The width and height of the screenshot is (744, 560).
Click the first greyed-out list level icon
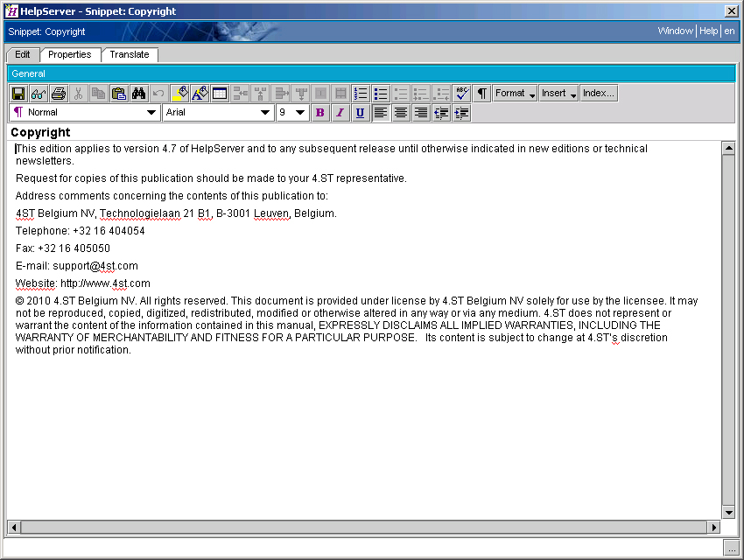(x=401, y=94)
